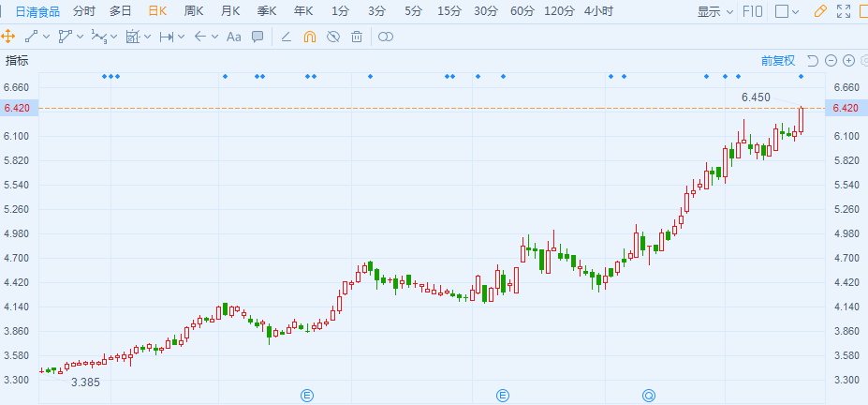
Task: Zoom out with the minus circle icon
Action: (x=831, y=61)
